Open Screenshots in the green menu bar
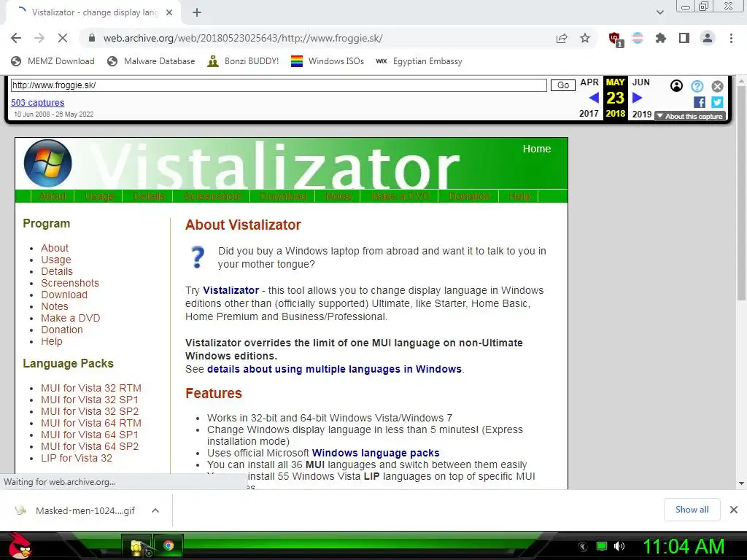This screenshot has height=560, width=747. click(x=212, y=196)
